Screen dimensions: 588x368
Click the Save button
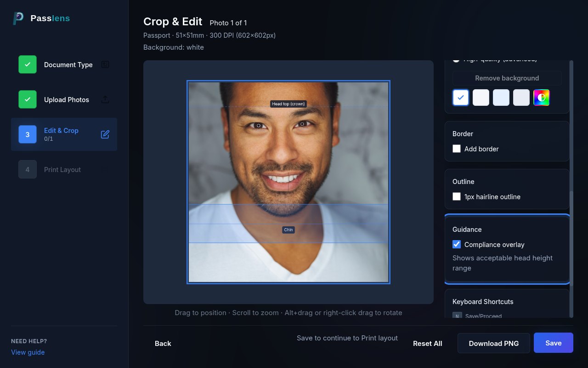click(x=554, y=343)
